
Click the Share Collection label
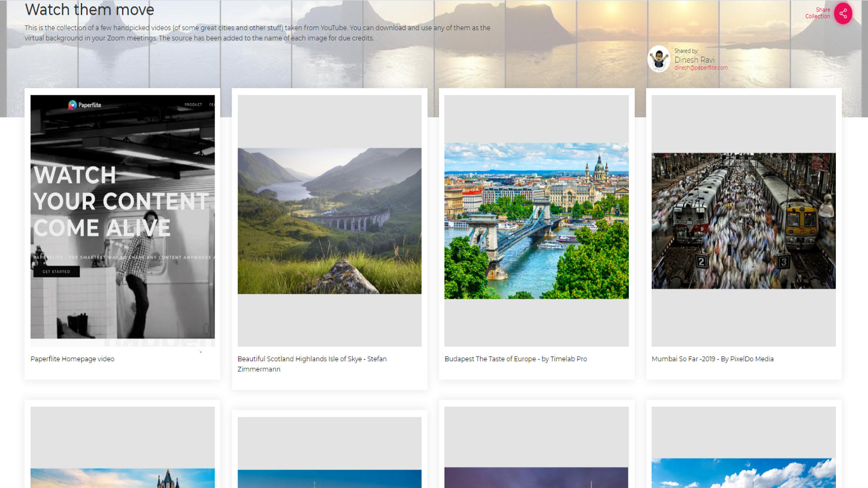[818, 13]
